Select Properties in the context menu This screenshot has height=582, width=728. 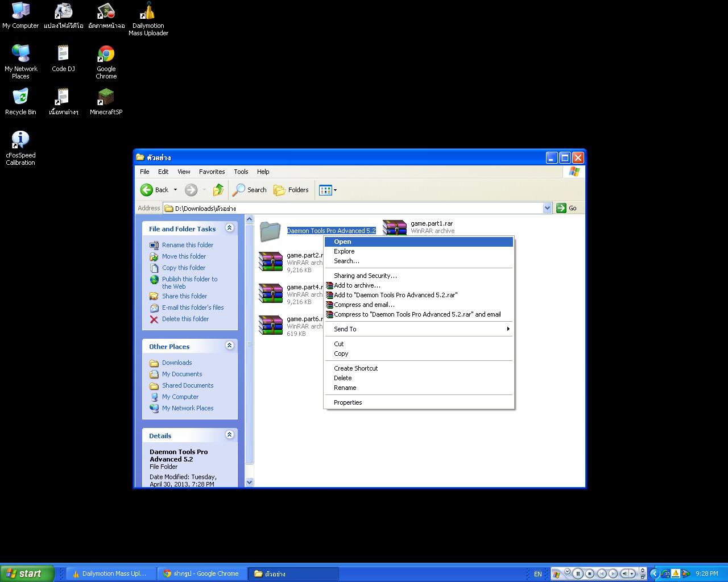[419, 402]
